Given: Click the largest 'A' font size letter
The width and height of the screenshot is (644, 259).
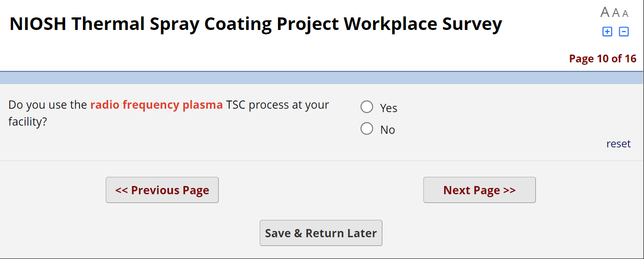Looking at the screenshot, I should click(x=604, y=12).
